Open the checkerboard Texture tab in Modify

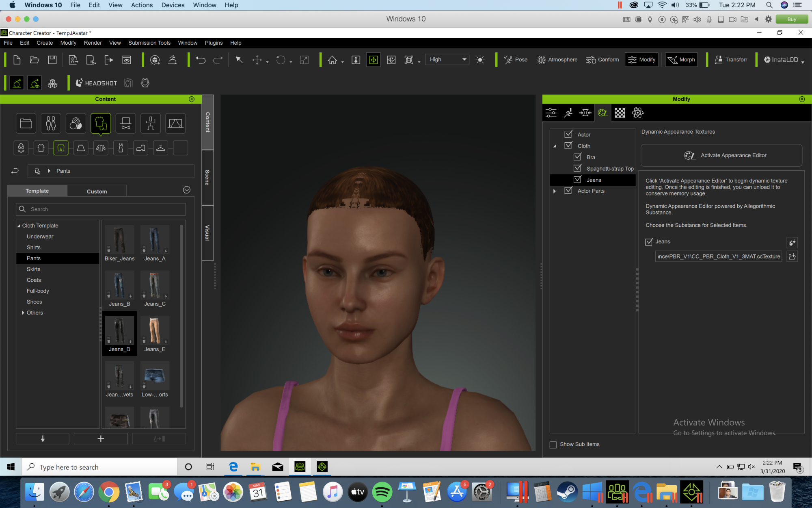point(620,113)
